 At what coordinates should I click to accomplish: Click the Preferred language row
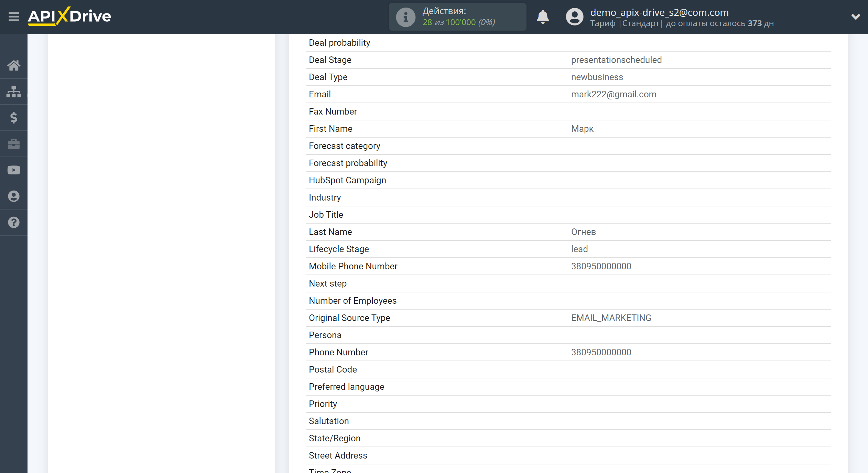[568, 387]
